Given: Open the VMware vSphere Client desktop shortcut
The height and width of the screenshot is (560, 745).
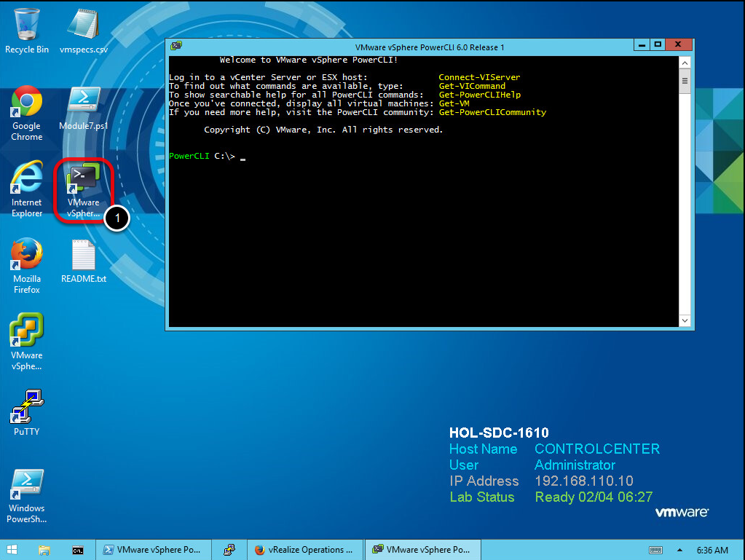Looking at the screenshot, I should pyautogui.click(x=27, y=342).
